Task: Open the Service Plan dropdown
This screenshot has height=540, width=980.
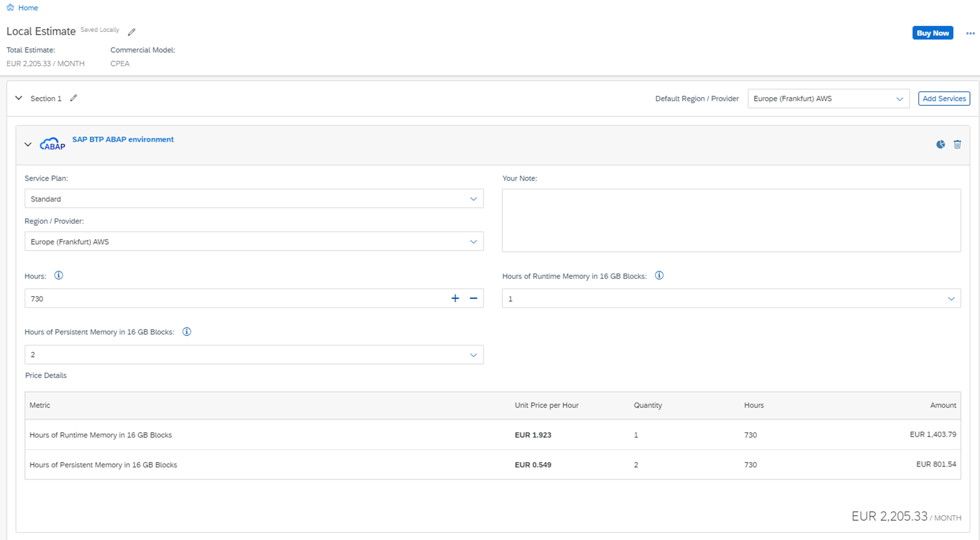Action: tap(254, 199)
